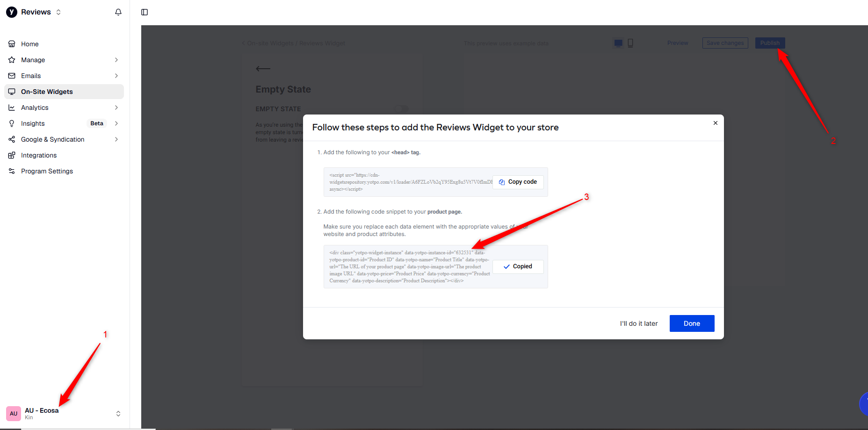Click the Program Settings sliders icon

point(12,171)
